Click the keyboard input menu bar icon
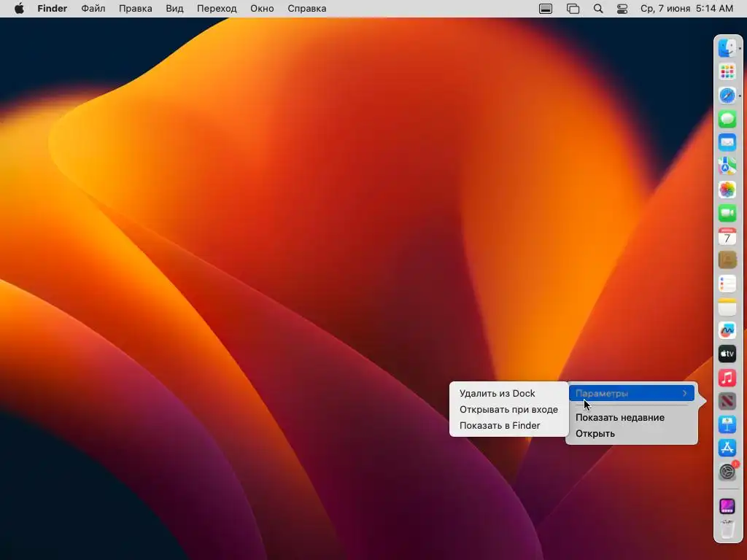747x560 pixels. [x=546, y=9]
